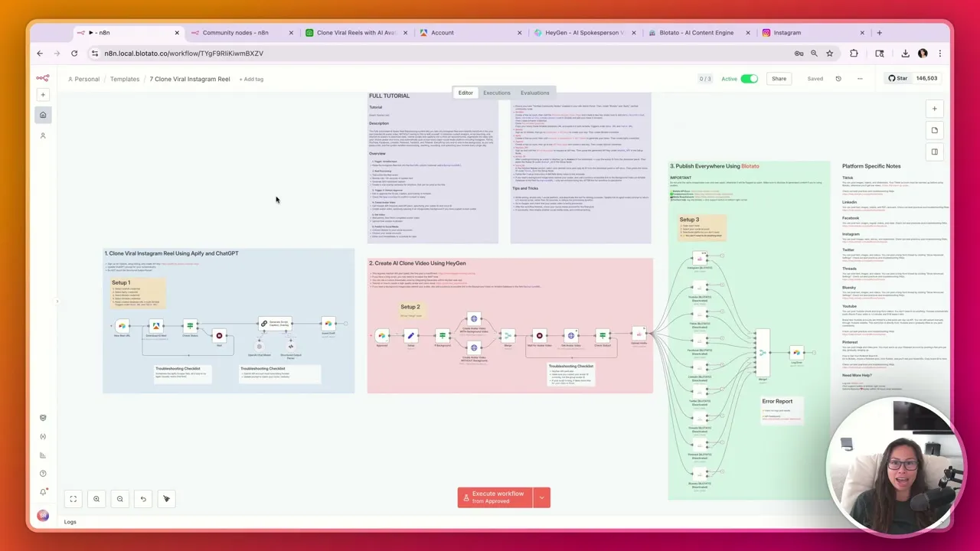Open the n8n logo home icon

tap(43, 78)
